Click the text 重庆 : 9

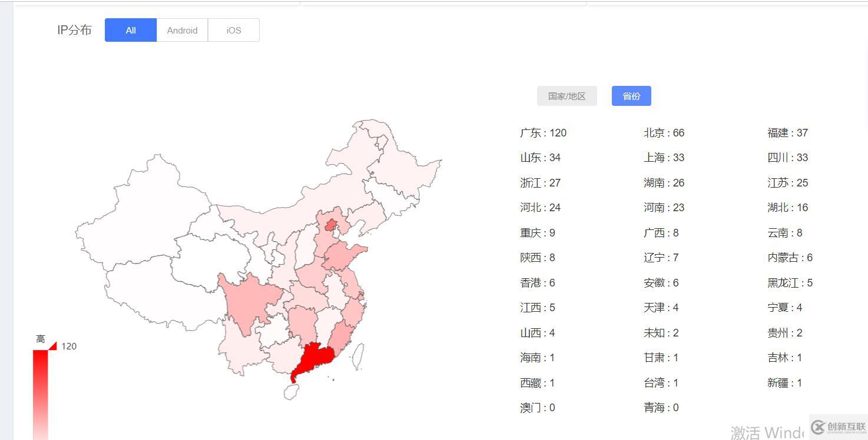tap(537, 233)
